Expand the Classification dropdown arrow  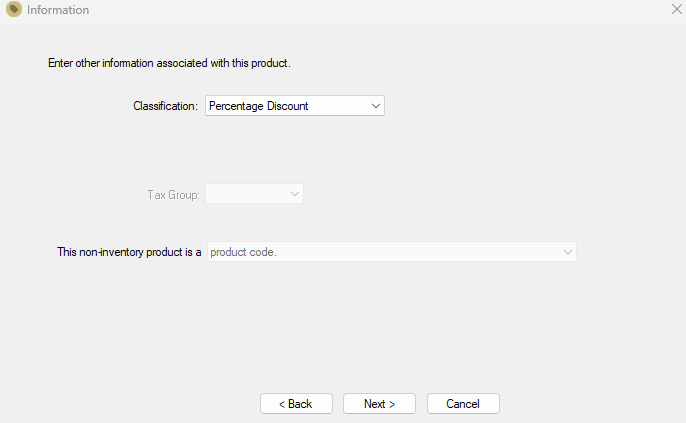(x=375, y=106)
